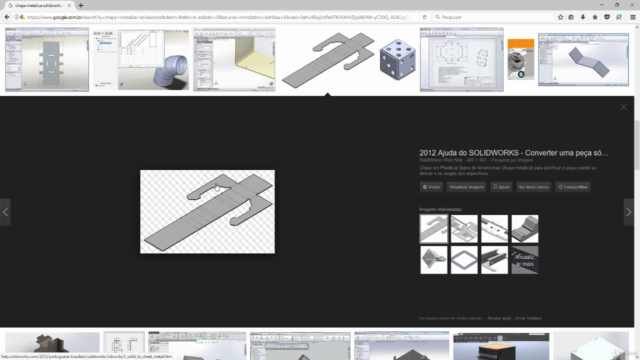
Task: Click the page vertical scrollbar thumb
Action: [637, 145]
